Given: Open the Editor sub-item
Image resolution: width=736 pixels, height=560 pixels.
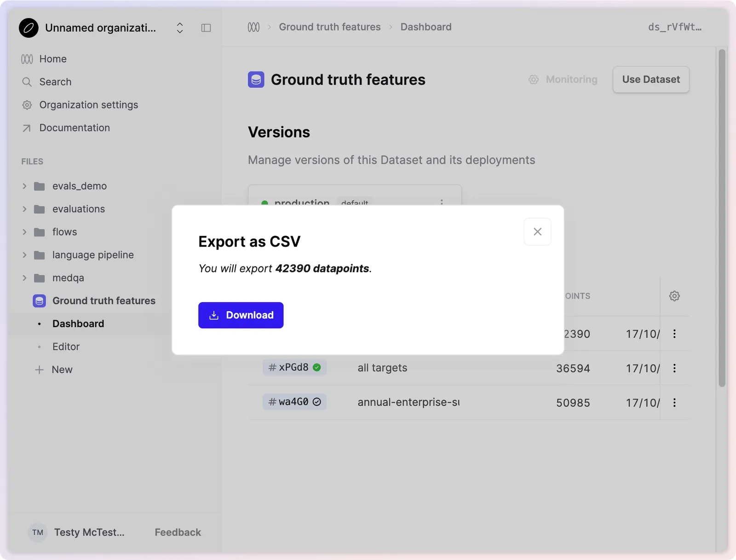Looking at the screenshot, I should (x=66, y=347).
